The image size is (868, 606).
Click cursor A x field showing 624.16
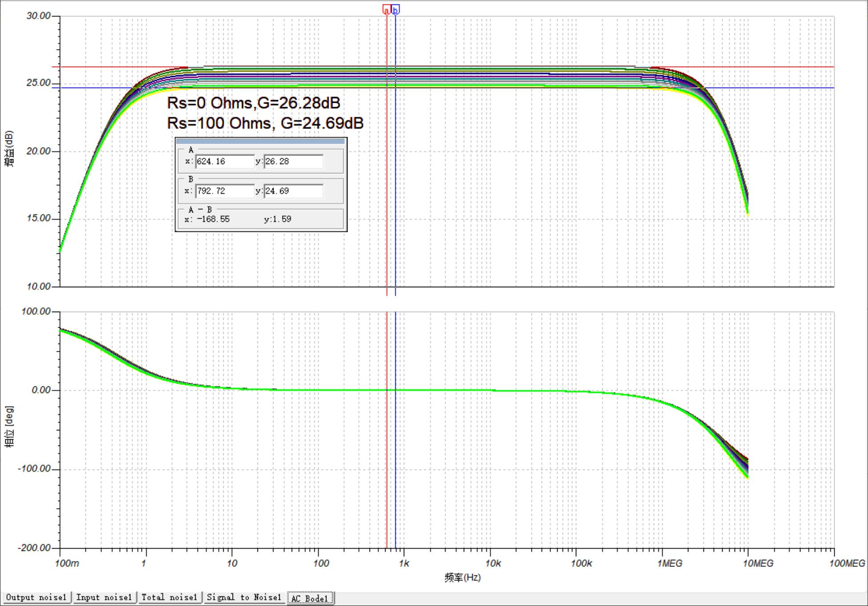coord(225,161)
